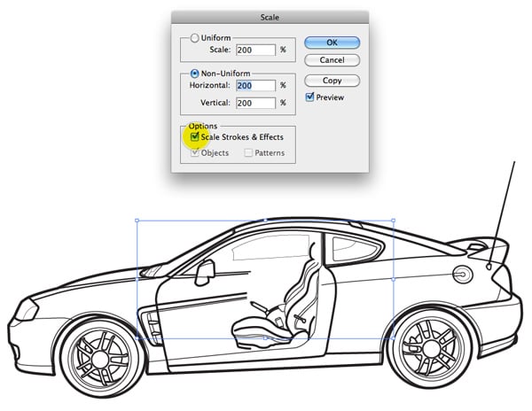The height and width of the screenshot is (411, 532).
Task: Toggle the Objects checkbox
Action: pos(194,152)
